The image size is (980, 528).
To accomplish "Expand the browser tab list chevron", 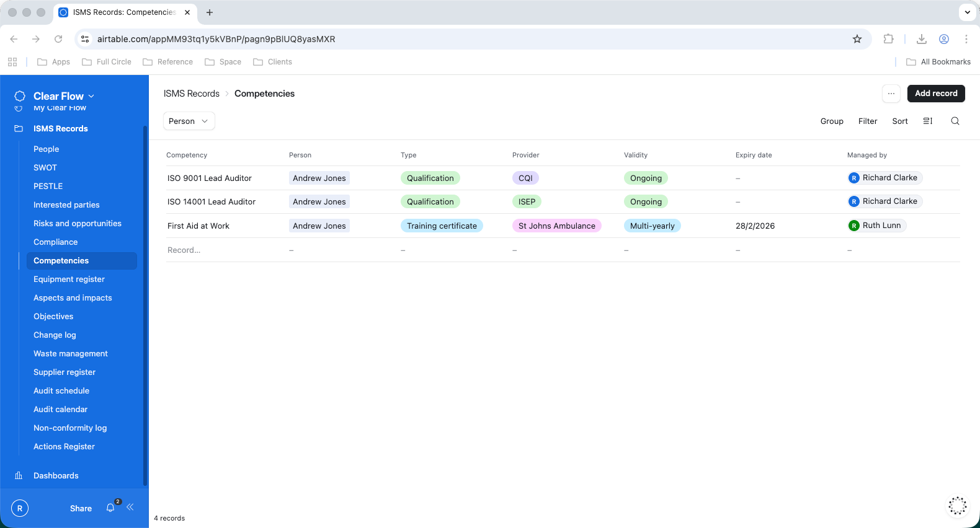I will pyautogui.click(x=967, y=12).
